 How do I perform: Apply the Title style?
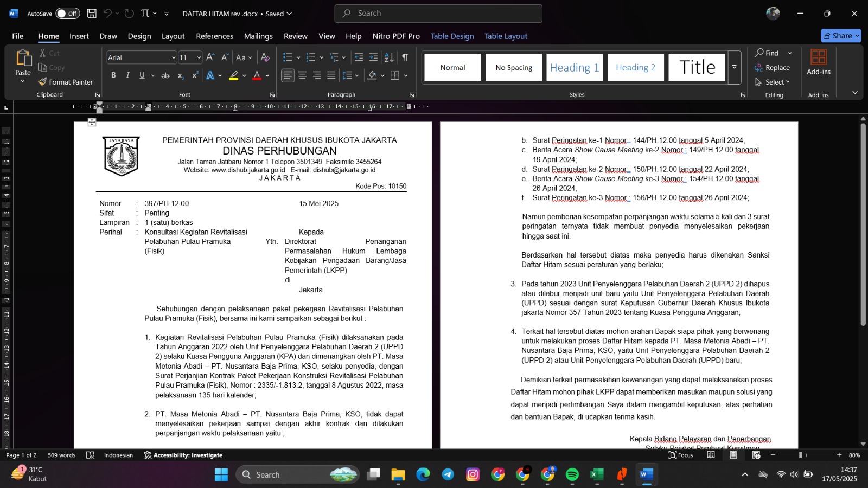tap(697, 67)
